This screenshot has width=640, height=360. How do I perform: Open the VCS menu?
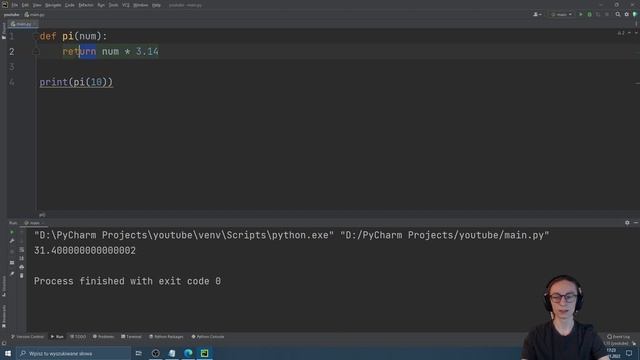pos(126,5)
